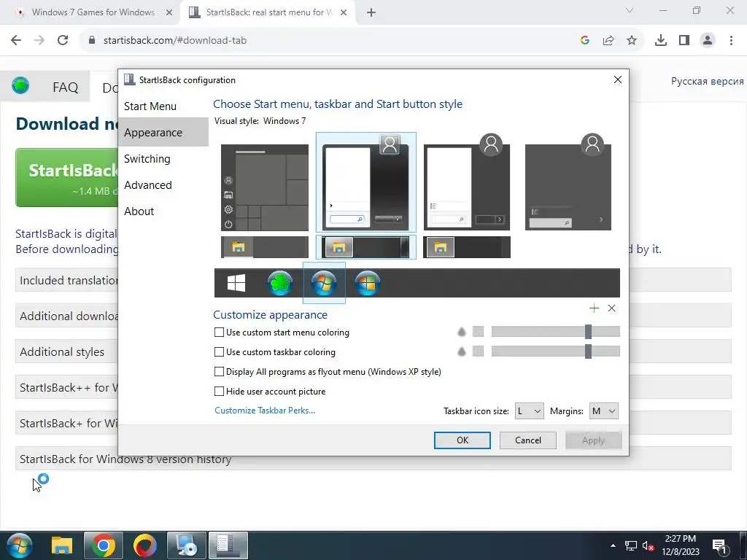
Task: Click the start menu color droplet icon
Action: (x=461, y=332)
